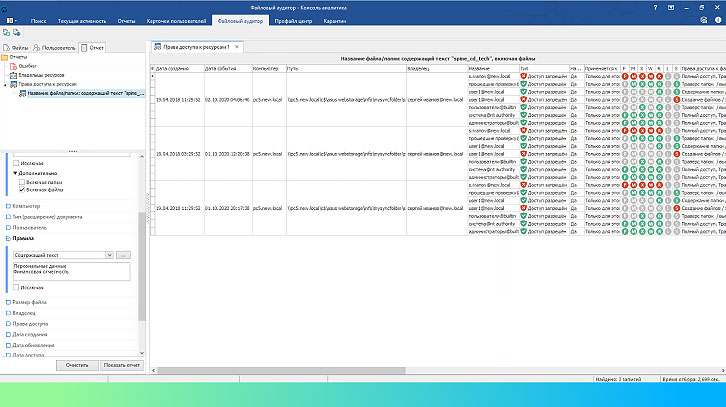
Task: Click filter panel scroll down arrow
Action: 142,353
